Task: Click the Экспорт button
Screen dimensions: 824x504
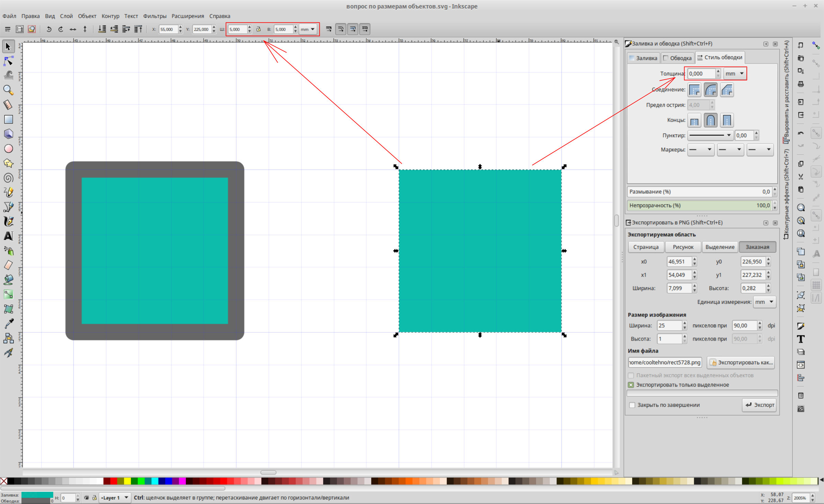Action: coord(759,405)
